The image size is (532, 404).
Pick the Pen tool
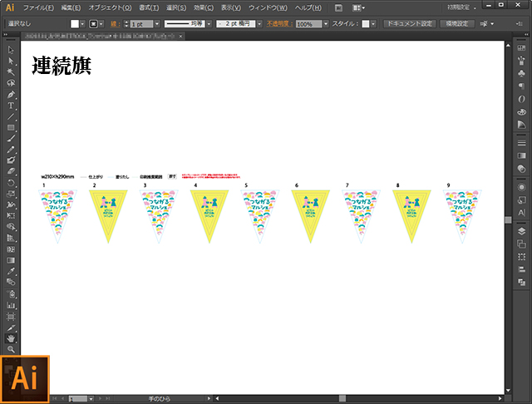coord(11,94)
